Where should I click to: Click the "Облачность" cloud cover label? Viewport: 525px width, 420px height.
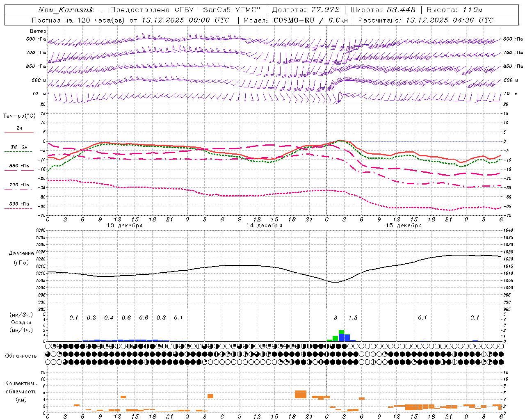coord(21,356)
